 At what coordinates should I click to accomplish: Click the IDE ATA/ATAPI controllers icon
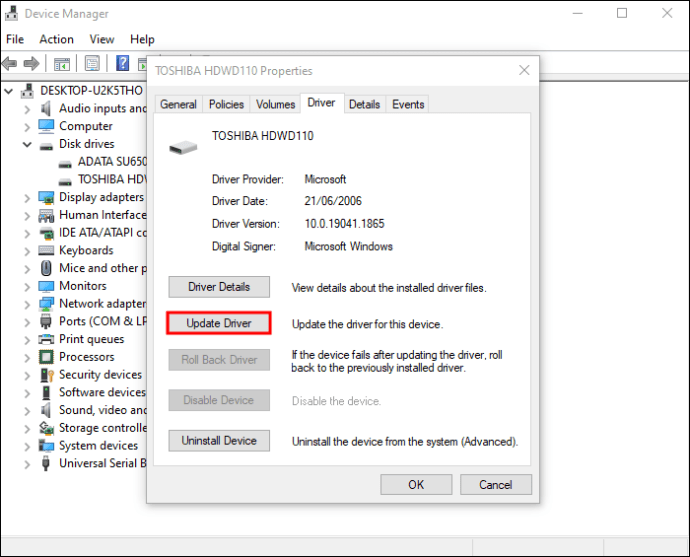[46, 233]
